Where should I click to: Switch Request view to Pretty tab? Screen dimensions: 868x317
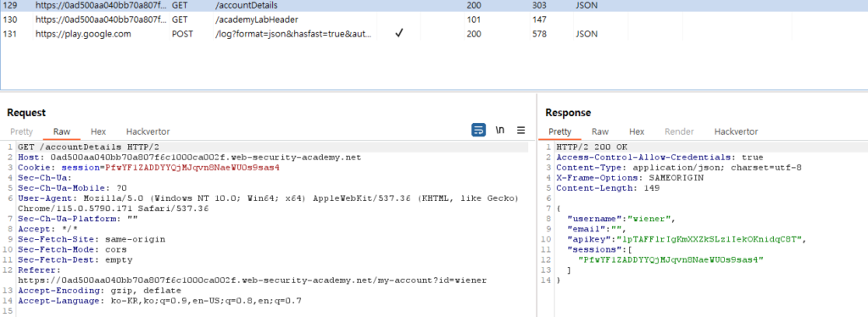(x=21, y=131)
